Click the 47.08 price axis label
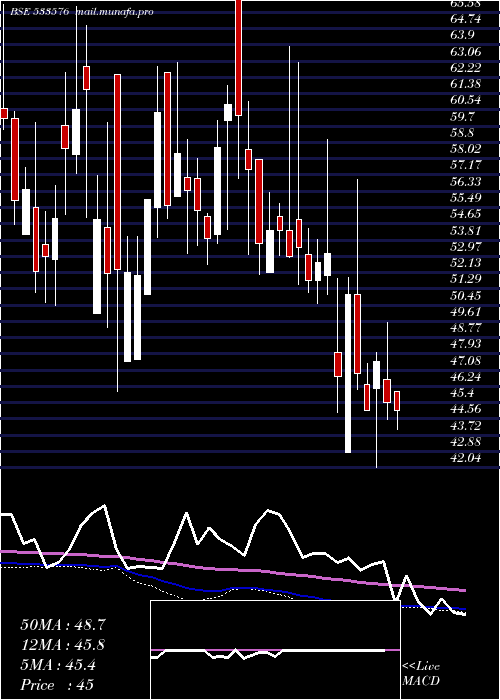500x700 pixels. coord(466,360)
